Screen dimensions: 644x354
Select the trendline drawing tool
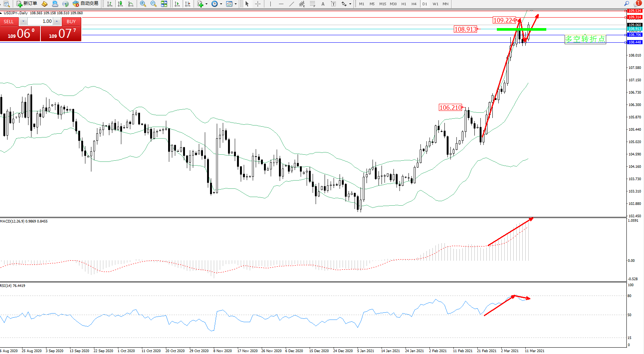(x=291, y=4)
